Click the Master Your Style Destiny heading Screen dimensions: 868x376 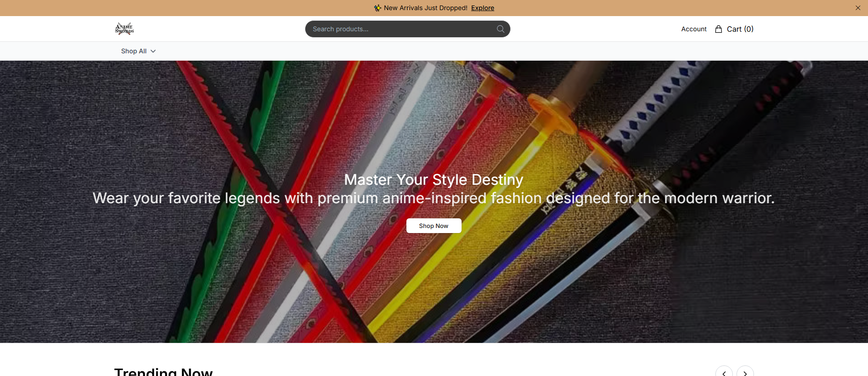(434, 180)
